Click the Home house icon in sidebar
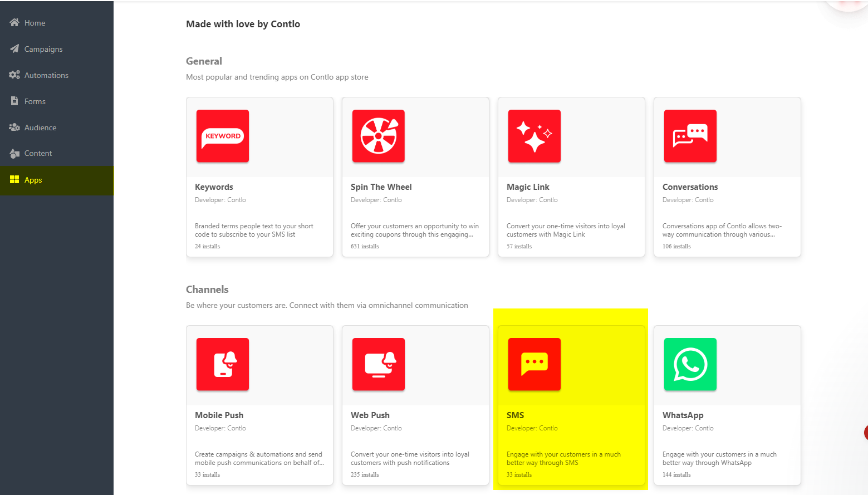868x495 pixels. (x=14, y=23)
